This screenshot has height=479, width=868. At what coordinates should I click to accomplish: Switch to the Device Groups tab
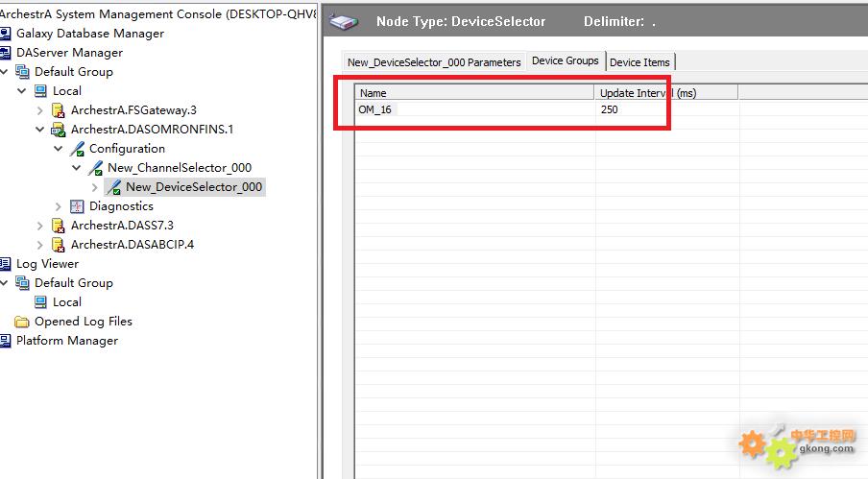pos(566,60)
